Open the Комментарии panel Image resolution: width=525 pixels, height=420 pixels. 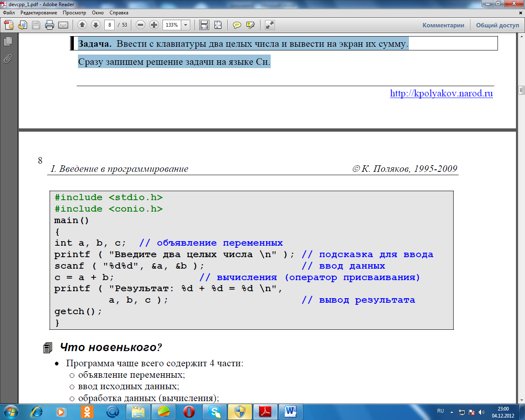pos(443,25)
